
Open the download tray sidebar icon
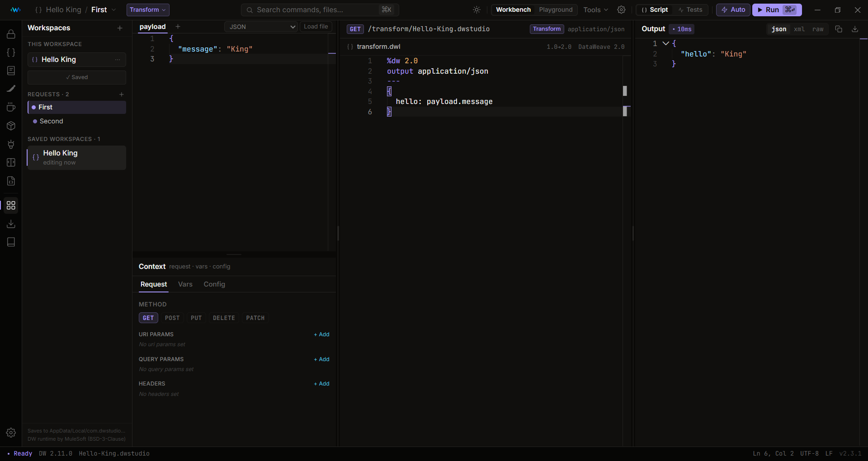pos(11,224)
